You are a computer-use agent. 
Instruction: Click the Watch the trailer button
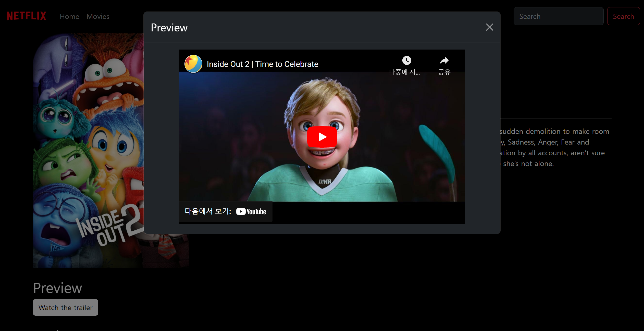66,307
